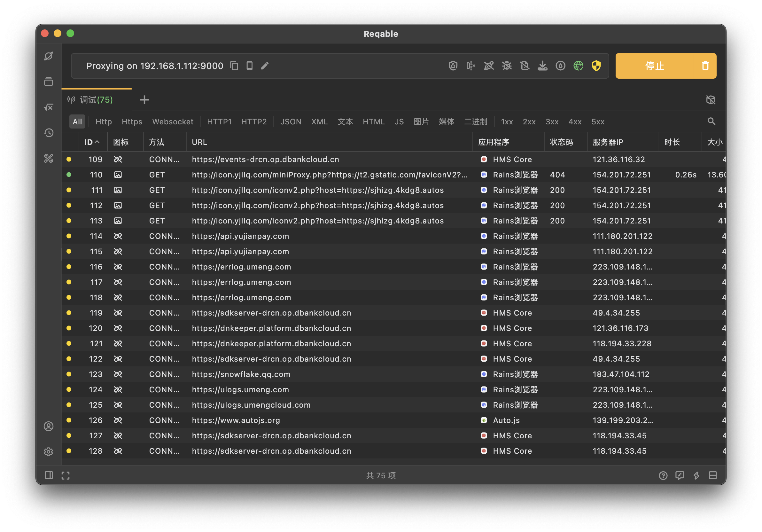Click the fullscreen brackets icon in status bar
The image size is (762, 532).
coord(66,475)
